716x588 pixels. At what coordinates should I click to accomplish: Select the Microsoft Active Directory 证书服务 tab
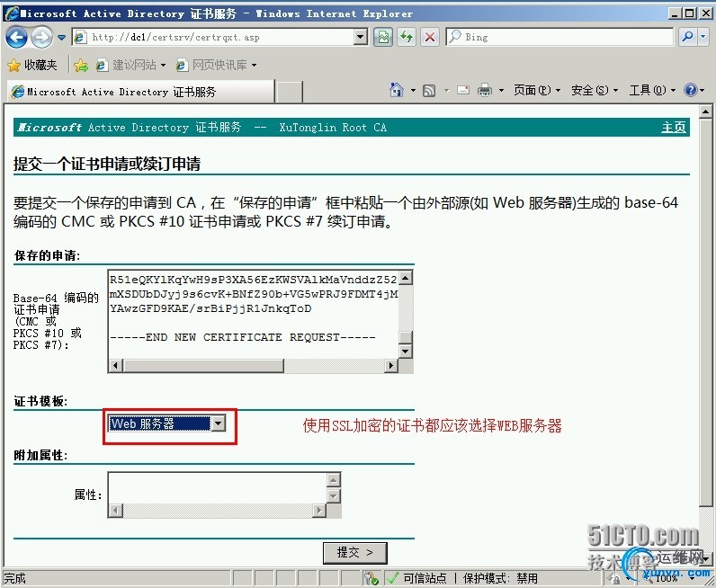pyautogui.click(x=140, y=92)
